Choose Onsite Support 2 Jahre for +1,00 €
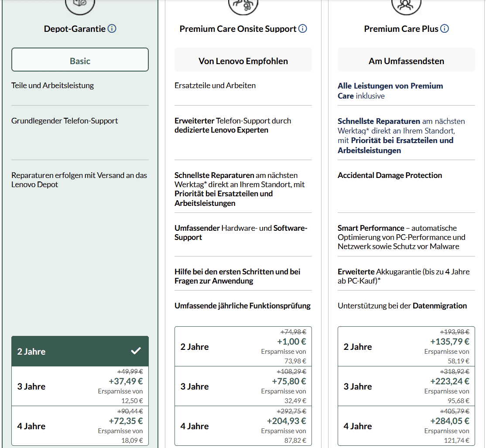This screenshot has width=486, height=448. [243, 346]
